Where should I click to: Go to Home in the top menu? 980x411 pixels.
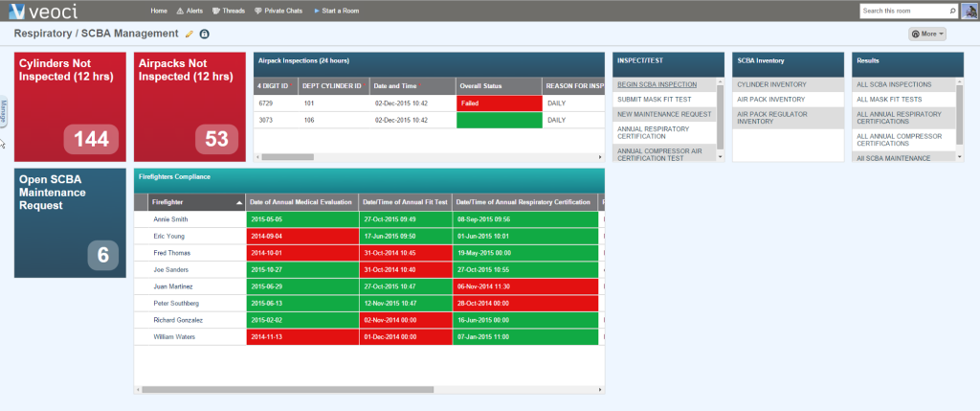[159, 11]
